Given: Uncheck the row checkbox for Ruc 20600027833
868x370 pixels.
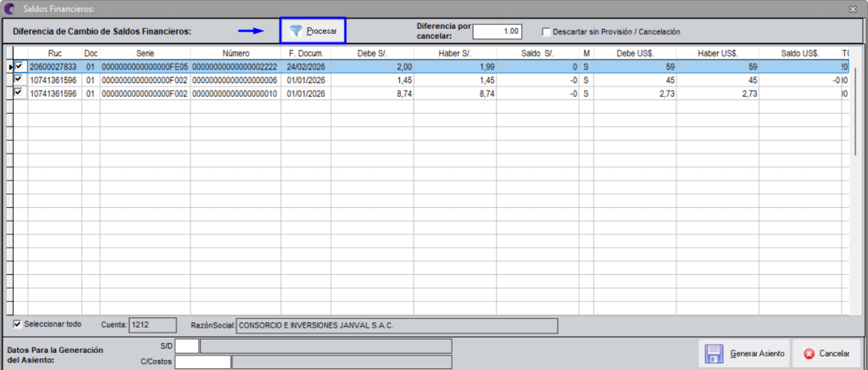Looking at the screenshot, I should [20, 66].
